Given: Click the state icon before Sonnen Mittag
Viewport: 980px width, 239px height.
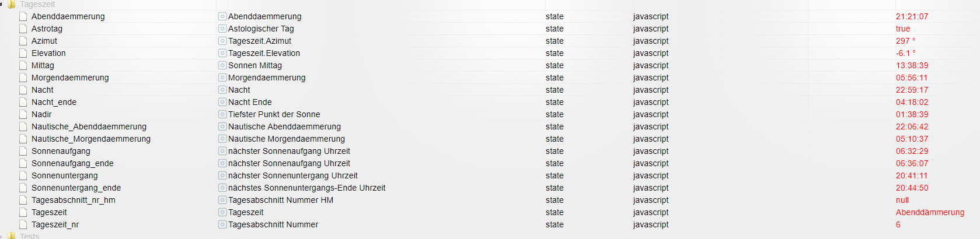Looking at the screenshot, I should coord(222,65).
